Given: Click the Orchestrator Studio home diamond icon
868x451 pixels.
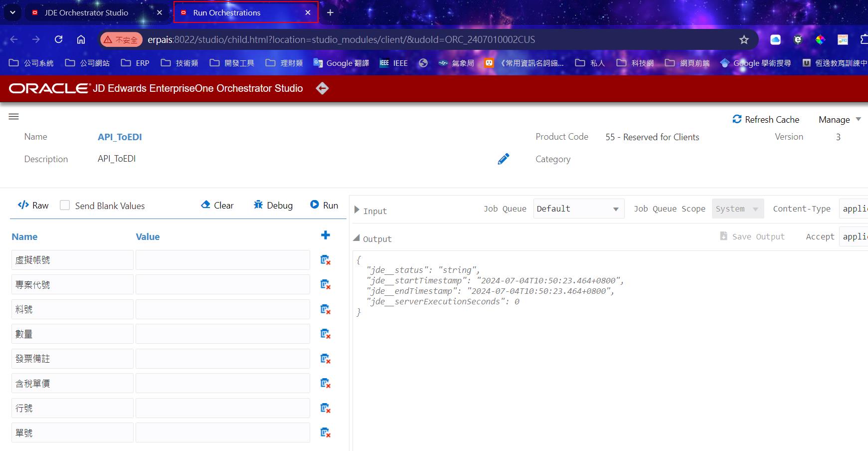Looking at the screenshot, I should click(x=322, y=88).
